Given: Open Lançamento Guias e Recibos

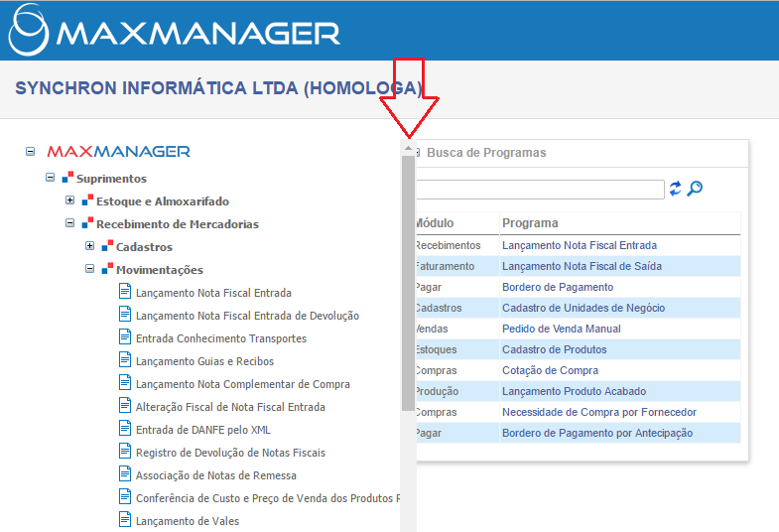Looking at the screenshot, I should (x=204, y=361).
